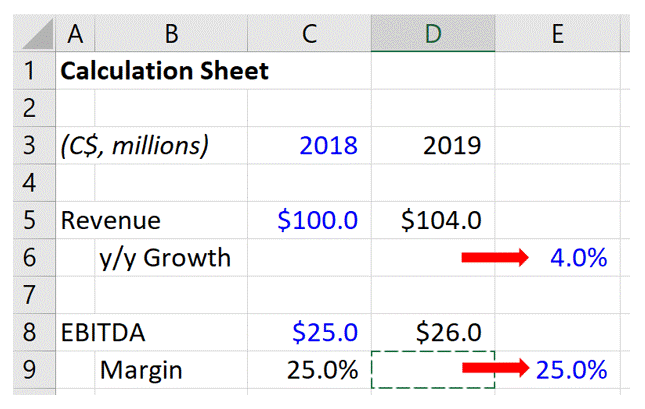This screenshot has height=409, width=645.
Task: Select column B header
Action: (x=171, y=34)
